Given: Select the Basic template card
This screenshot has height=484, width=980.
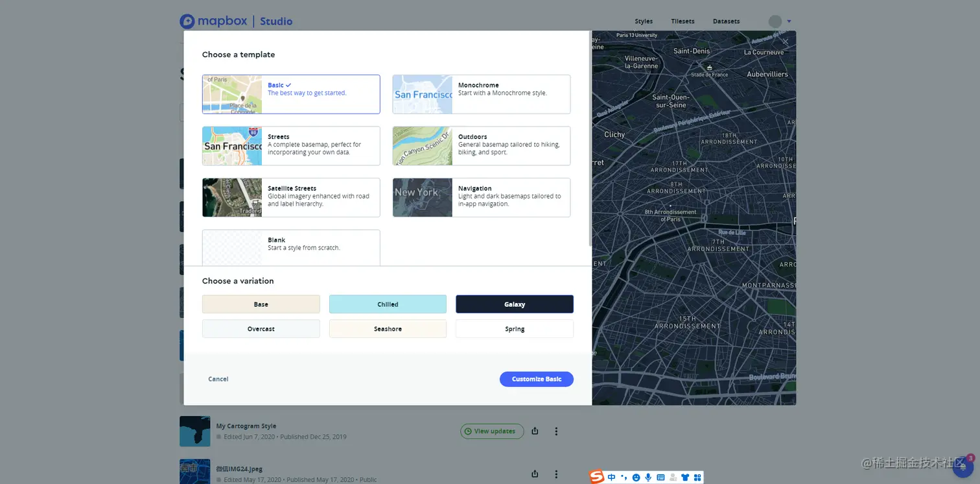Looking at the screenshot, I should pos(291,94).
